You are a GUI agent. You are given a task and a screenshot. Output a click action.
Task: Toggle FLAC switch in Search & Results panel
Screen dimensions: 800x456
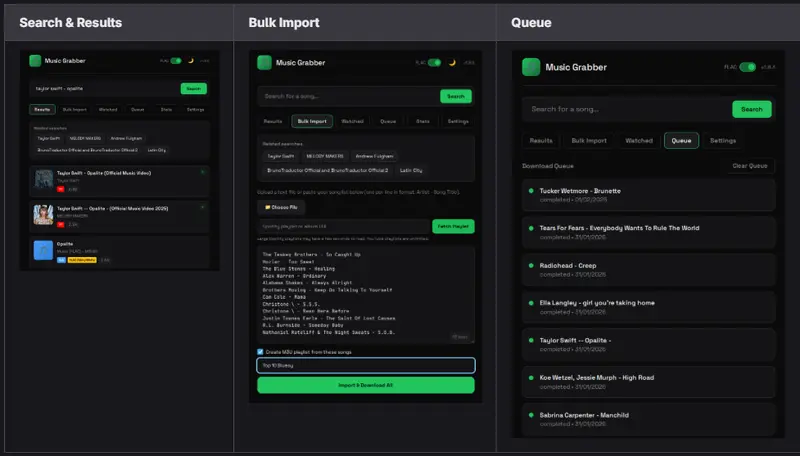click(x=176, y=61)
